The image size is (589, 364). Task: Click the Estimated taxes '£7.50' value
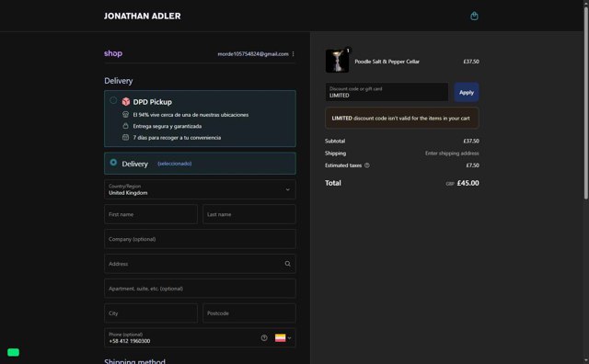[472, 165]
